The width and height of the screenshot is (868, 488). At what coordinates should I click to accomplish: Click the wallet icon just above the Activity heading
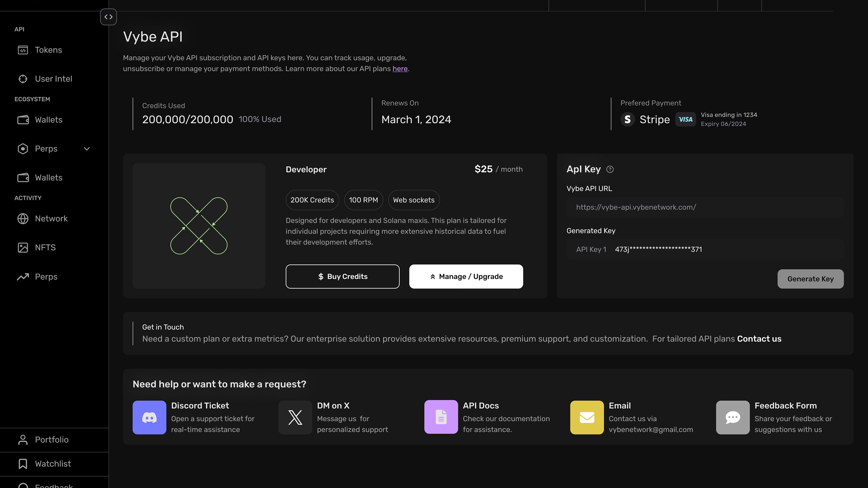(23, 177)
